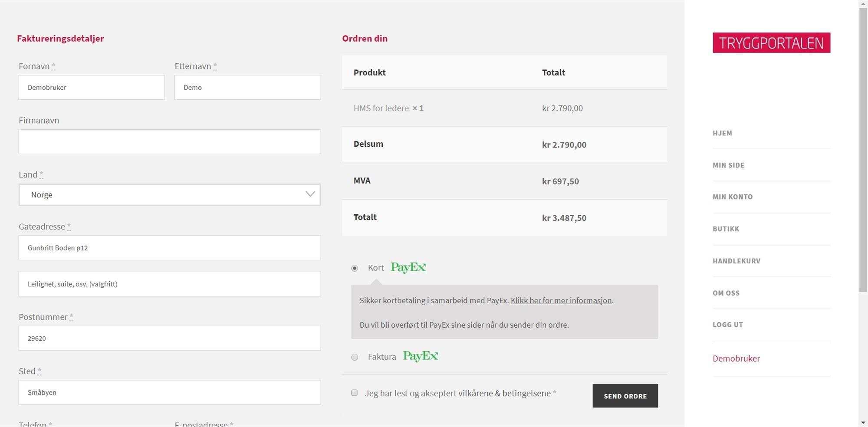868x427 pixels.
Task: Click the PayEx logo beside Kort
Action: click(x=408, y=267)
